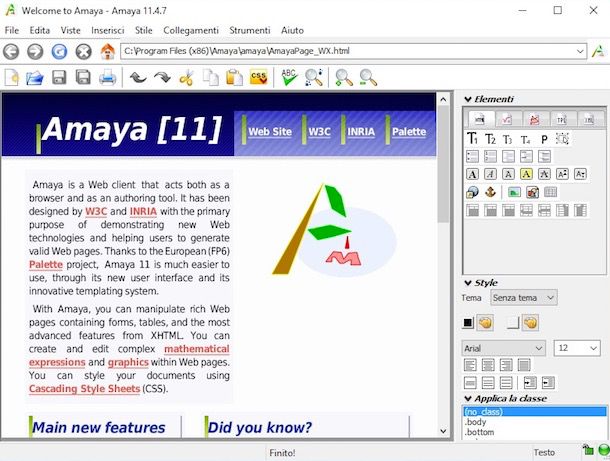
Task: Open the Viste menu
Action: pos(70,30)
